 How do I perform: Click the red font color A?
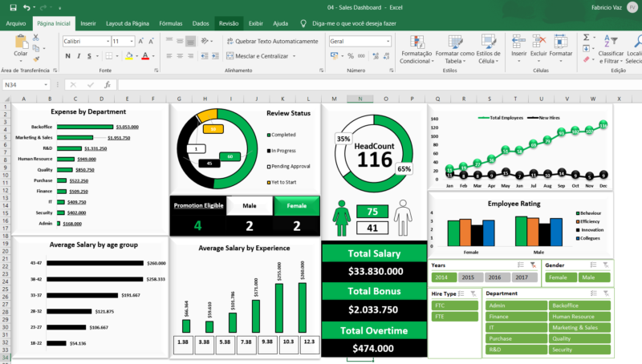[145, 56]
